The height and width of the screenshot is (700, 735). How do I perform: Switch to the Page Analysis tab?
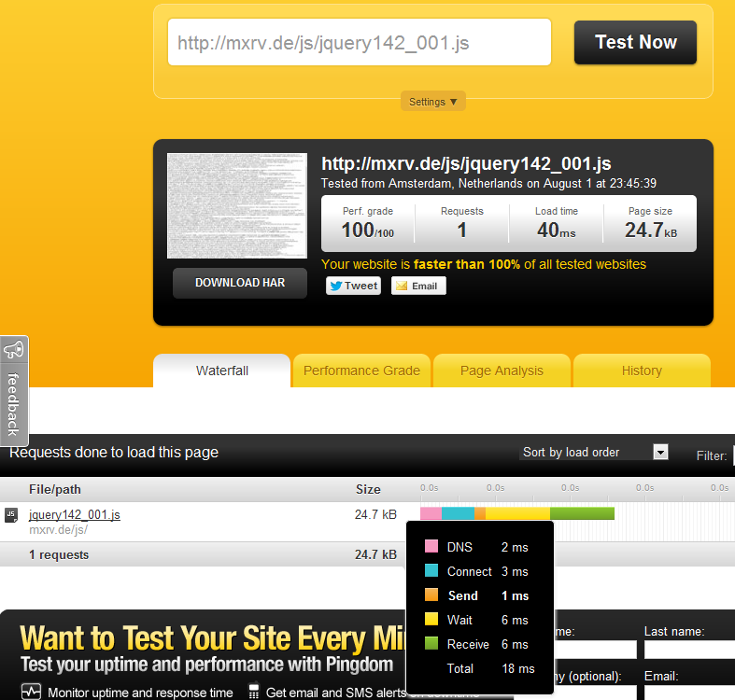[502, 371]
